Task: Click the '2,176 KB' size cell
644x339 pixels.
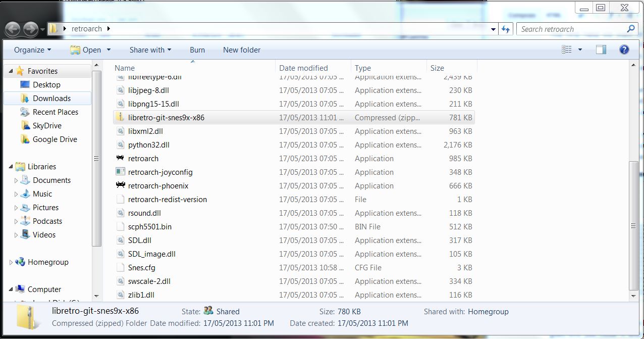Action: pyautogui.click(x=458, y=144)
